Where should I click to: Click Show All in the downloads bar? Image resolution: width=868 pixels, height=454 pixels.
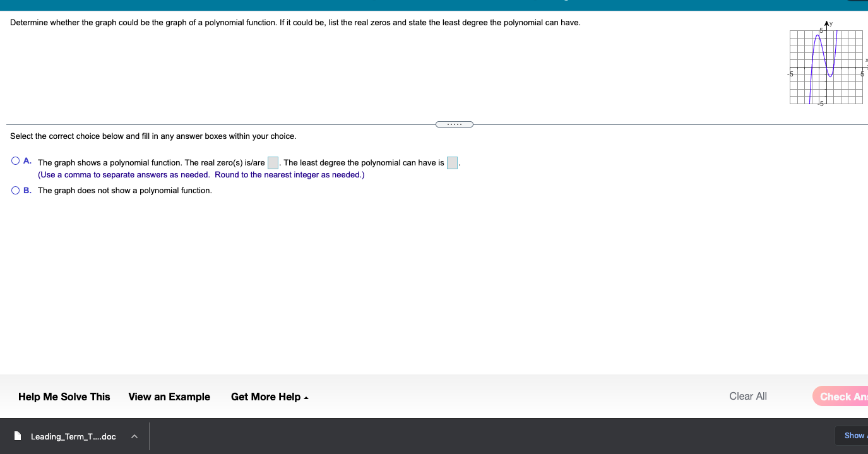(854, 435)
